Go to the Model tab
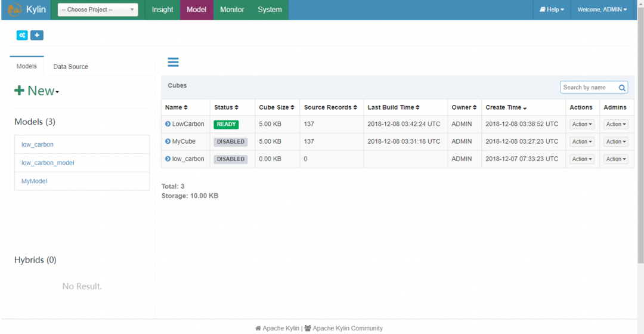The width and height of the screenshot is (644, 334). 197,10
